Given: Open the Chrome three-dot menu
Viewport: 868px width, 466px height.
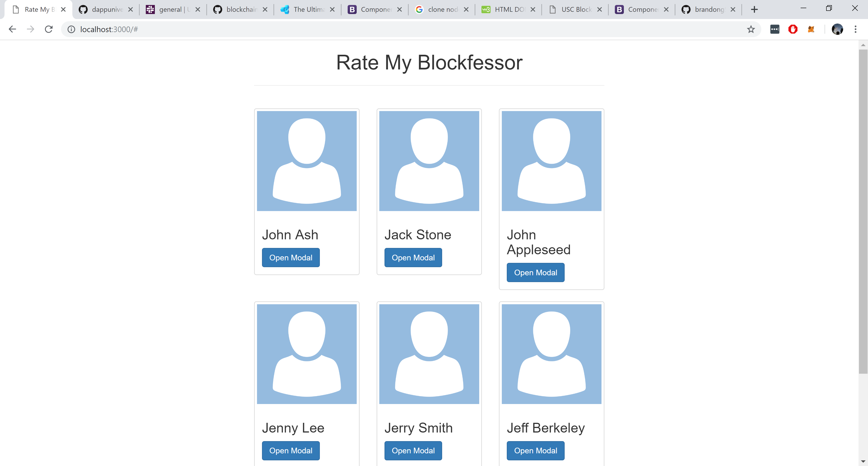Looking at the screenshot, I should point(855,29).
